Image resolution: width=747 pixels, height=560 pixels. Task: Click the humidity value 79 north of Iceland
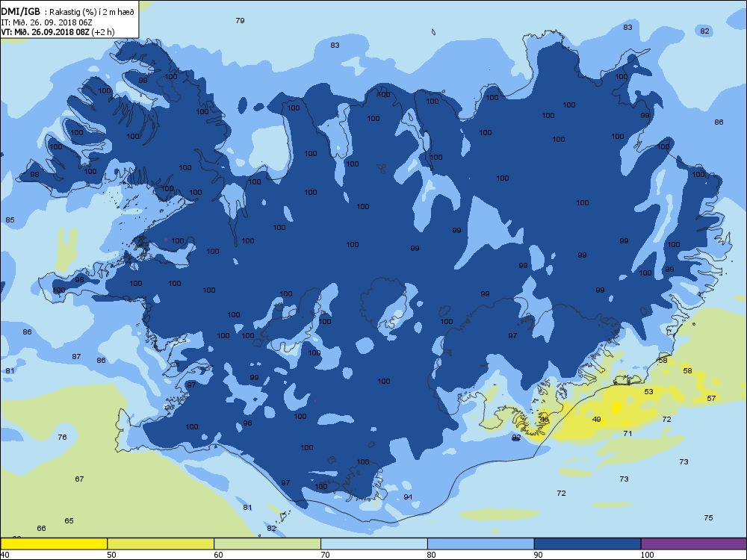pos(240,20)
